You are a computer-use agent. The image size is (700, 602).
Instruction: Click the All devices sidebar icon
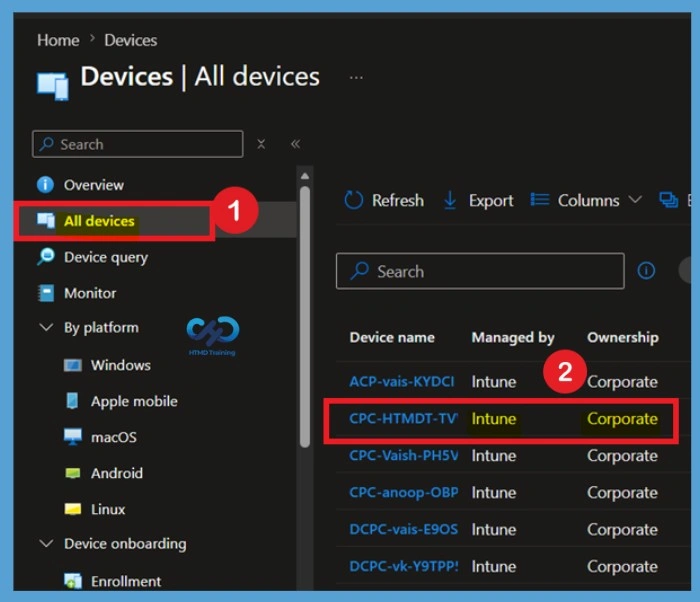[x=46, y=220]
